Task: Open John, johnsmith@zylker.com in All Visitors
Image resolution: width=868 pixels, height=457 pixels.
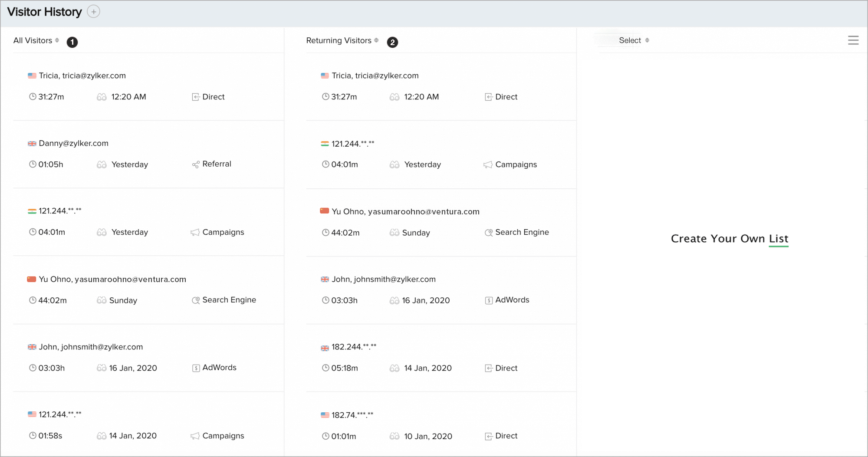Action: click(x=91, y=347)
